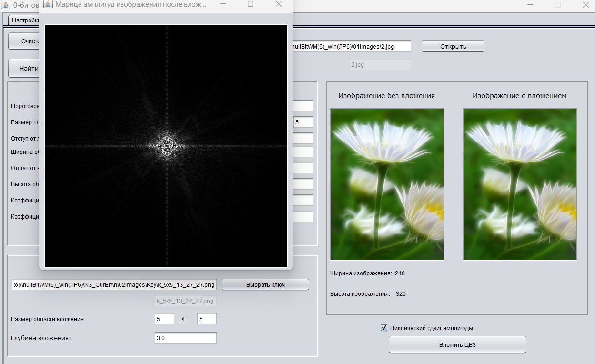This screenshot has height=364, width=595.
Task: Click the Ширина изображения: 240 text
Action: pyautogui.click(x=367, y=273)
